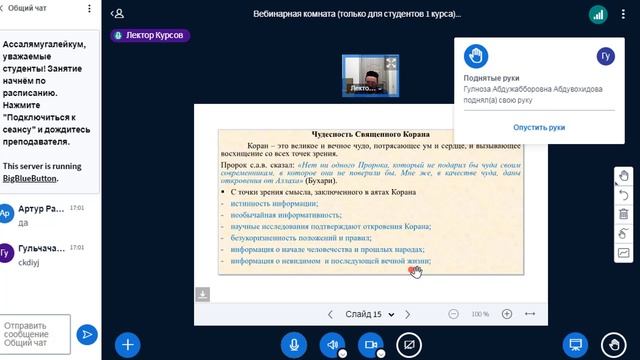Open webcam options chevron
Viewport: 640px width, 360px height.
(381, 354)
